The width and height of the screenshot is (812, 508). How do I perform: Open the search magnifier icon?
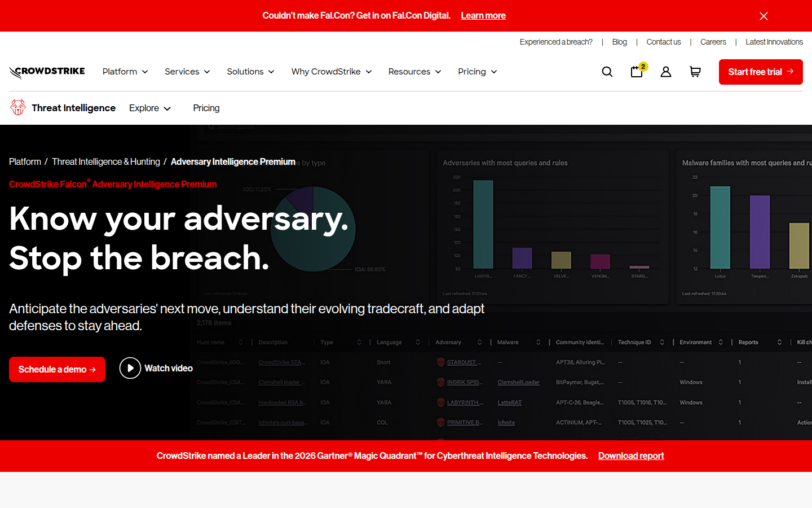pos(607,72)
